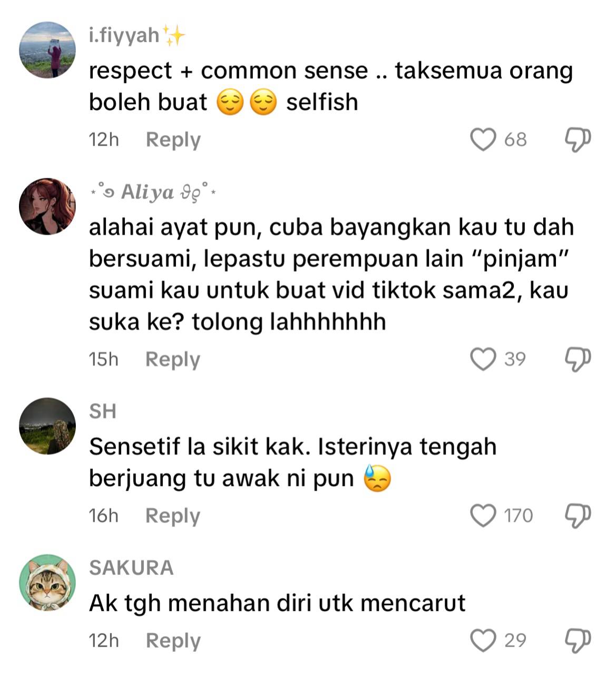The image size is (616, 675).
Task: Like SAKURA's comment via heart icon
Action: pos(483,641)
